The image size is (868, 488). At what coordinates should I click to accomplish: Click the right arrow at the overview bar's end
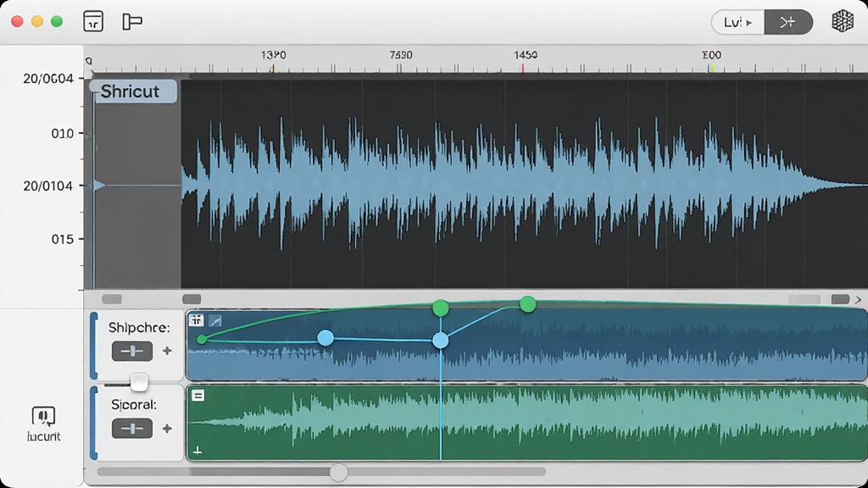pyautogui.click(x=859, y=299)
